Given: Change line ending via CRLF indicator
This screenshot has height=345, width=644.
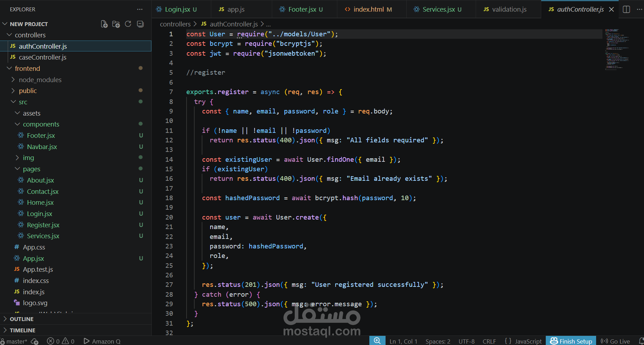Looking at the screenshot, I should click(489, 341).
